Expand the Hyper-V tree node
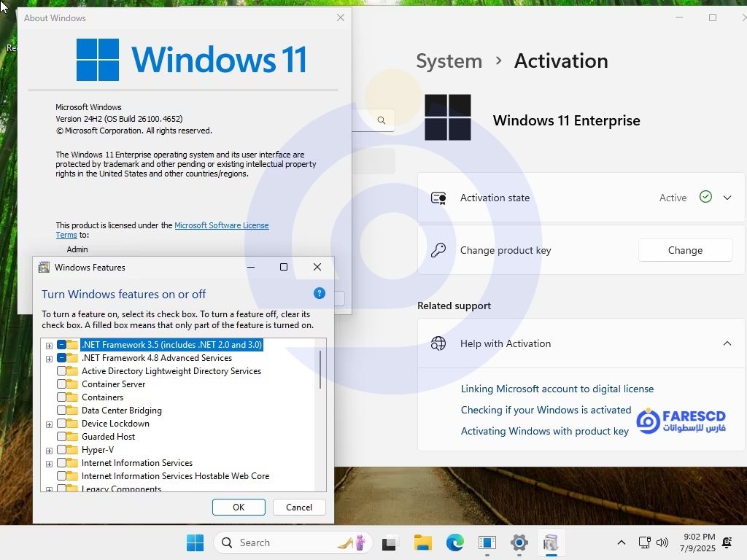 [49, 451]
